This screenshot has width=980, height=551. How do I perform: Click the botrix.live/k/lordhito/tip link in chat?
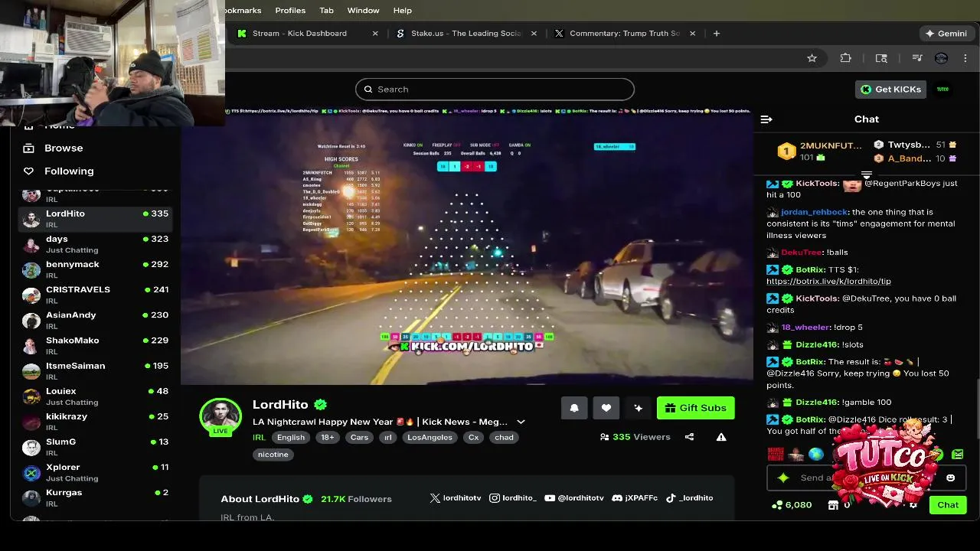828,282
